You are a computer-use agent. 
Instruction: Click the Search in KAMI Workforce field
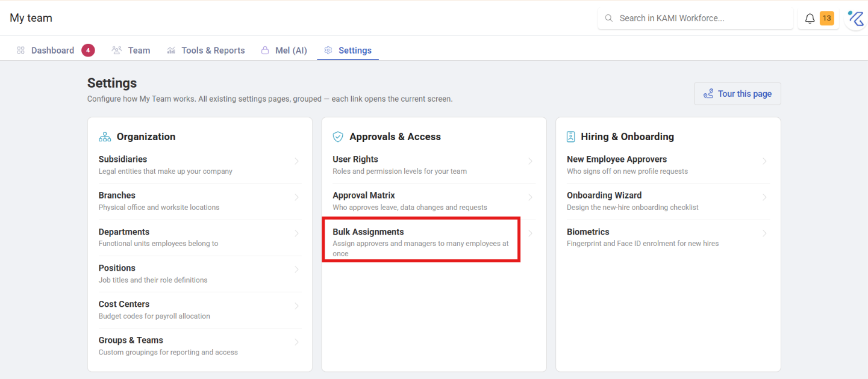tap(696, 19)
